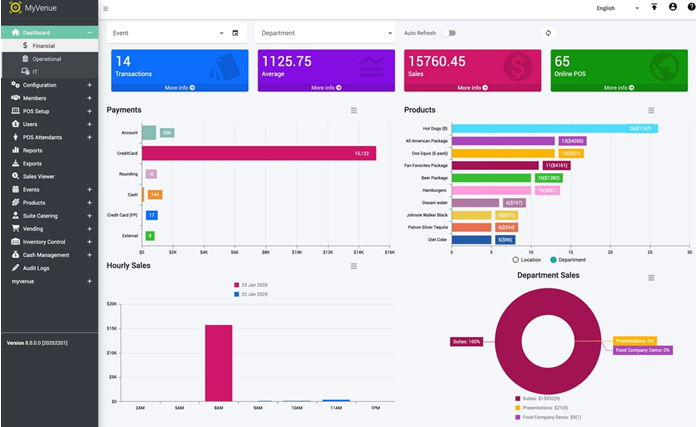The image size is (696, 427).
Task: Open the Event calendar picker icon
Action: point(235,33)
